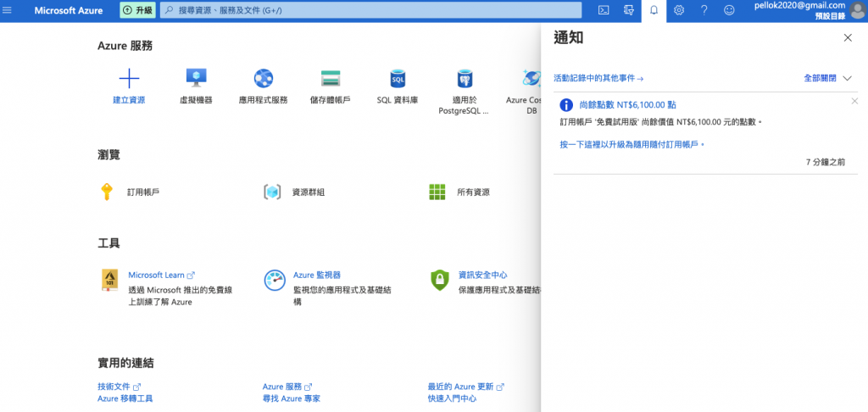The width and height of the screenshot is (868, 412).
Task: Click 全部關閉 to dismiss all notifications
Action: 821,79
